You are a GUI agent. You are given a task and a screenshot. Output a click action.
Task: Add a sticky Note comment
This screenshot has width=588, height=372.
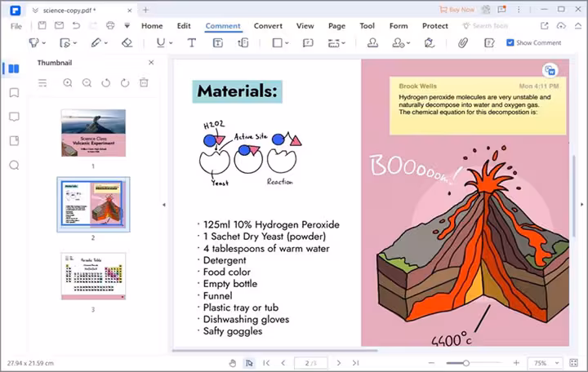pos(308,43)
